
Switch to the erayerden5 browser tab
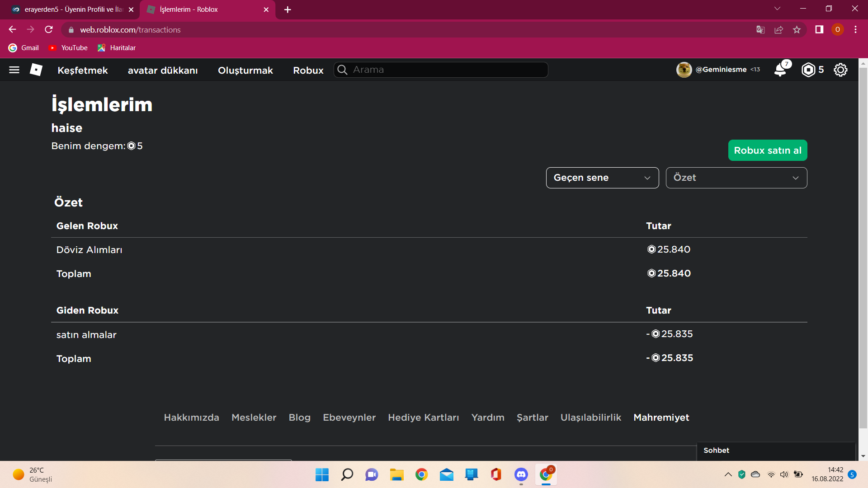pyautogui.click(x=72, y=9)
